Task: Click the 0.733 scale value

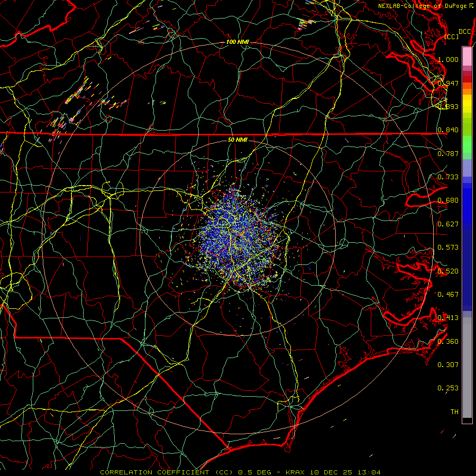Action: click(x=448, y=177)
